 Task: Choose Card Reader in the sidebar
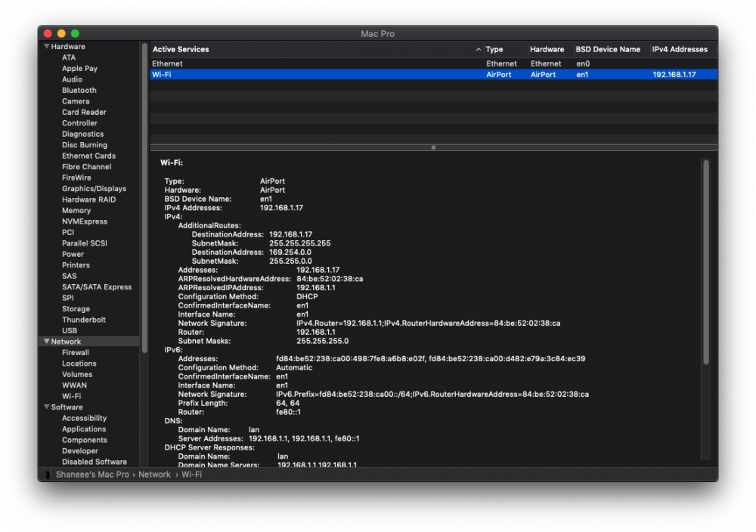(84, 112)
